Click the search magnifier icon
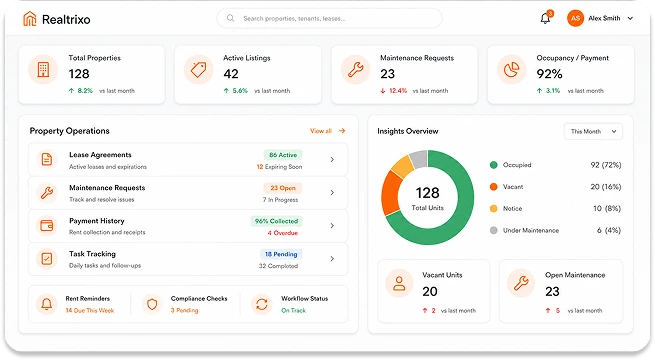Image resolution: width=655 pixels, height=360 pixels. click(x=230, y=18)
